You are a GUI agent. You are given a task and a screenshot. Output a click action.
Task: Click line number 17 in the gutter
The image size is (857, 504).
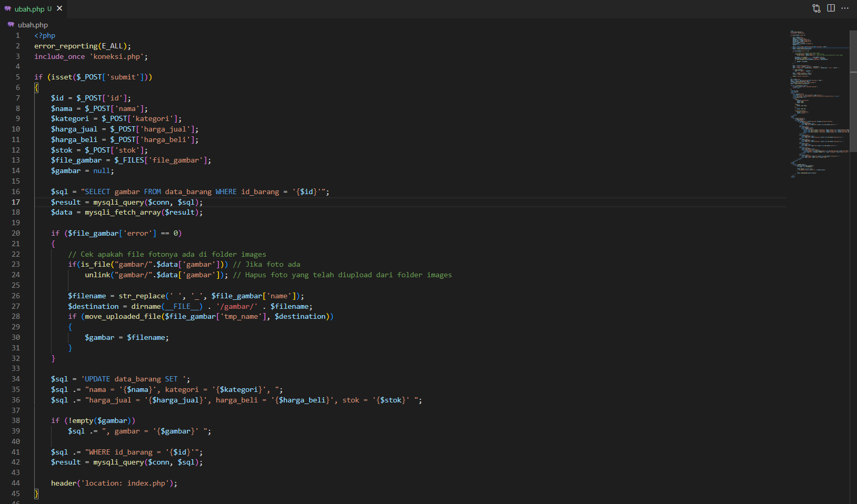[16, 202]
